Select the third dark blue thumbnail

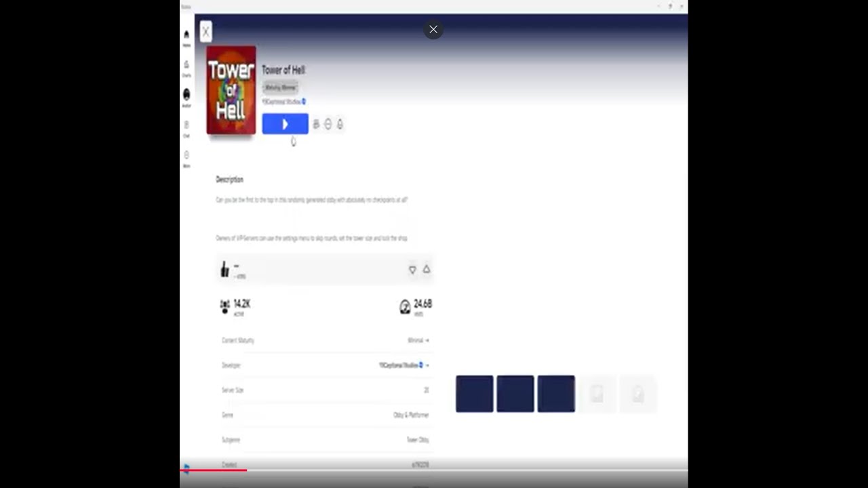556,394
